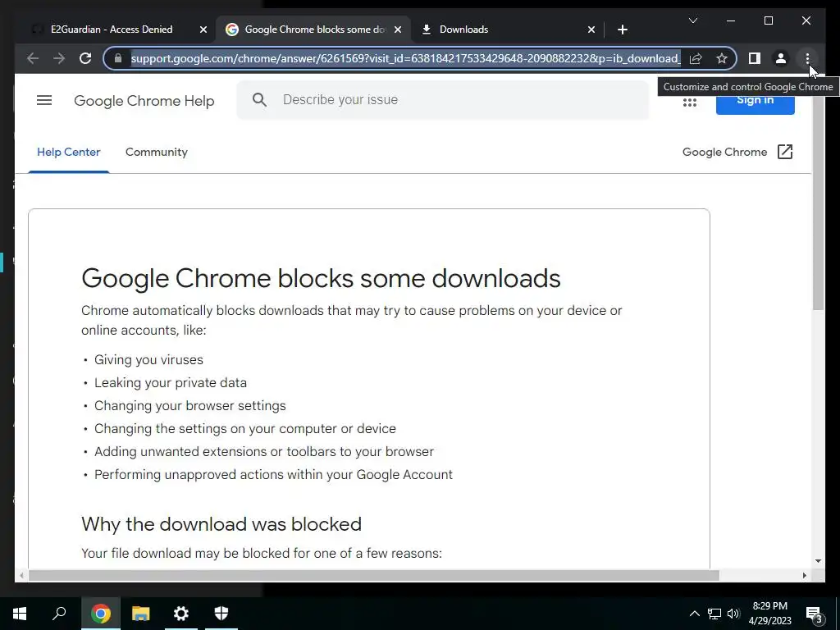Open the Community tab

tap(157, 152)
